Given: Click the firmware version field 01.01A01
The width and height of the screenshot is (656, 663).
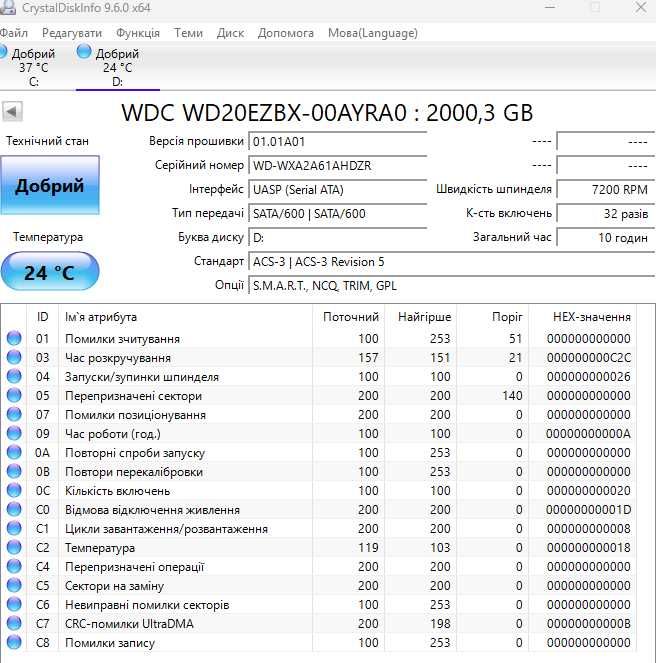Looking at the screenshot, I should pyautogui.click(x=338, y=142).
